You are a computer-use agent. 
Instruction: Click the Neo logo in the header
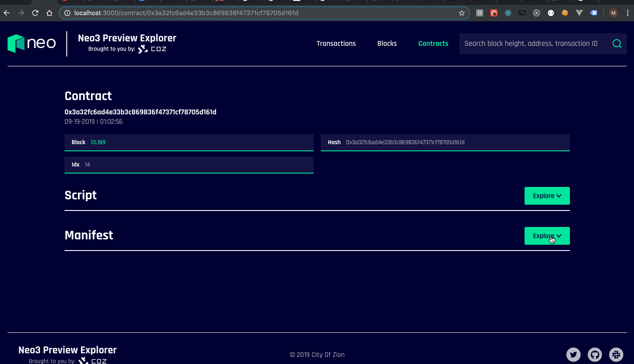[32, 44]
